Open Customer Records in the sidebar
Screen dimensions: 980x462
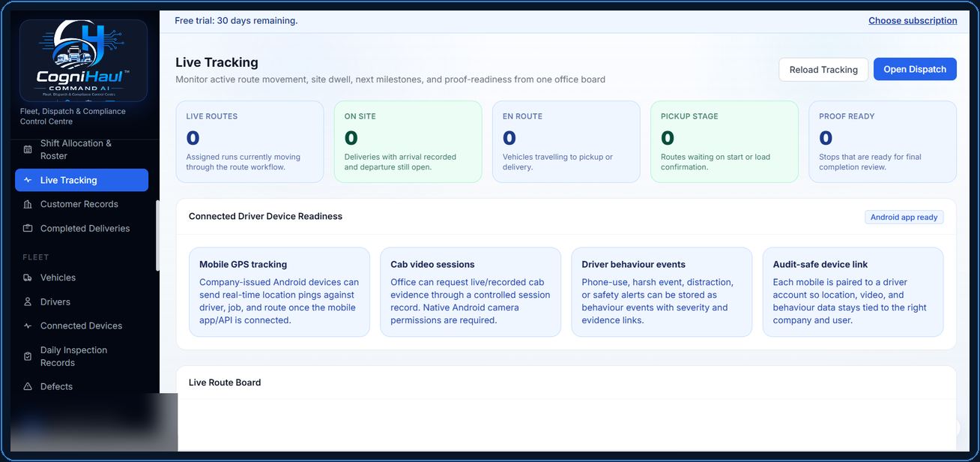coord(82,204)
